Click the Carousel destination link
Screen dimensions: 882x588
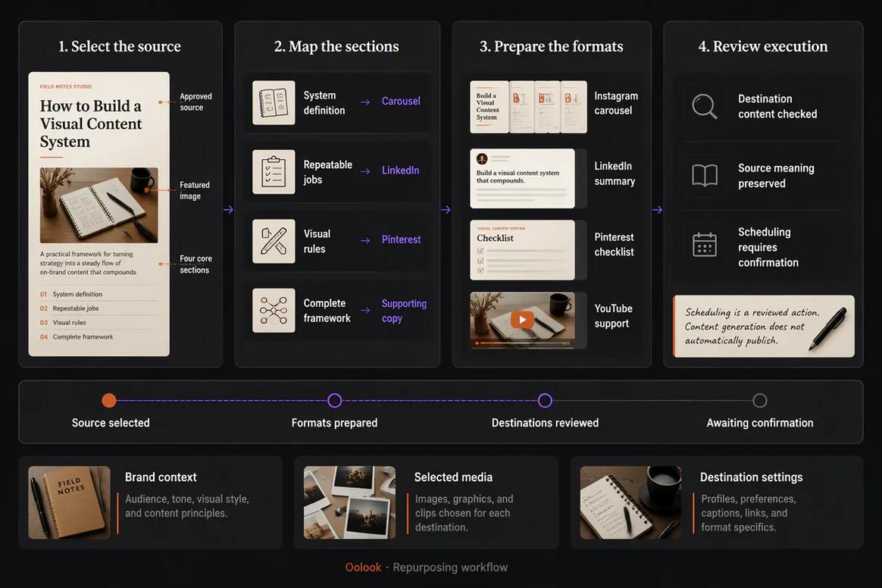click(401, 102)
